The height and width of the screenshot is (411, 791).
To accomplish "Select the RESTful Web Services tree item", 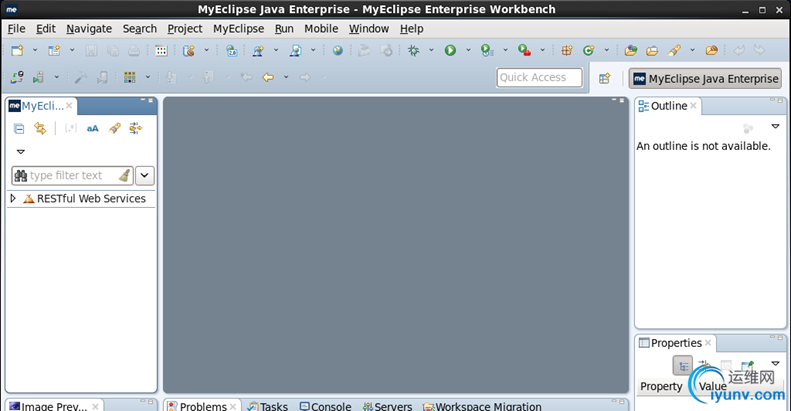I will 91,199.
